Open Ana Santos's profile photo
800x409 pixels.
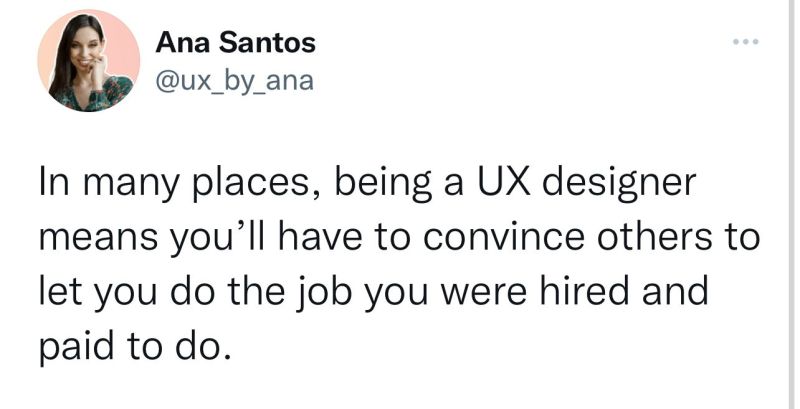(x=88, y=60)
